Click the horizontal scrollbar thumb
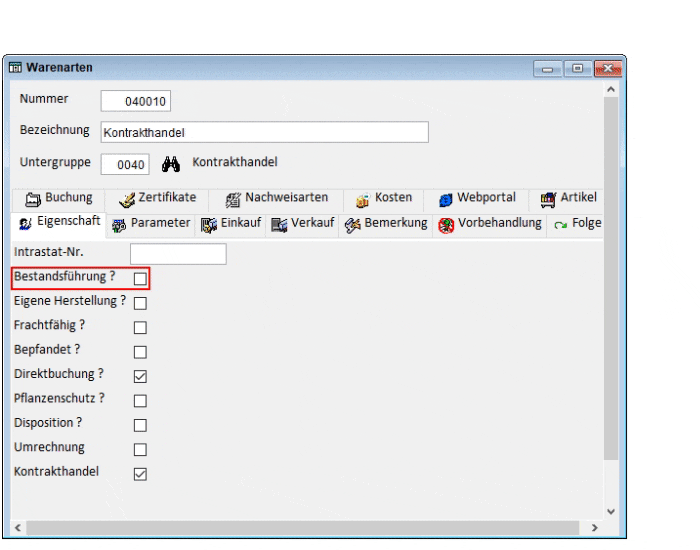This screenshot has height=550, width=700. pos(303,528)
